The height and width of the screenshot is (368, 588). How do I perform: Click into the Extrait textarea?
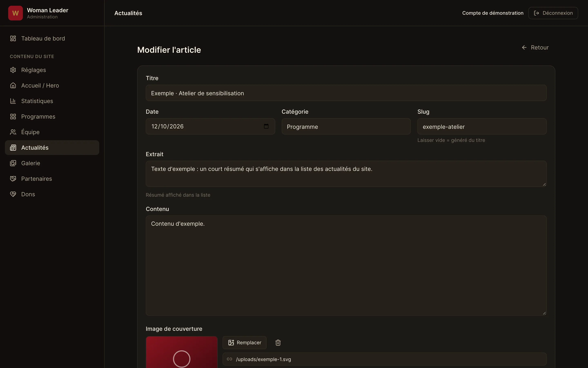(346, 174)
